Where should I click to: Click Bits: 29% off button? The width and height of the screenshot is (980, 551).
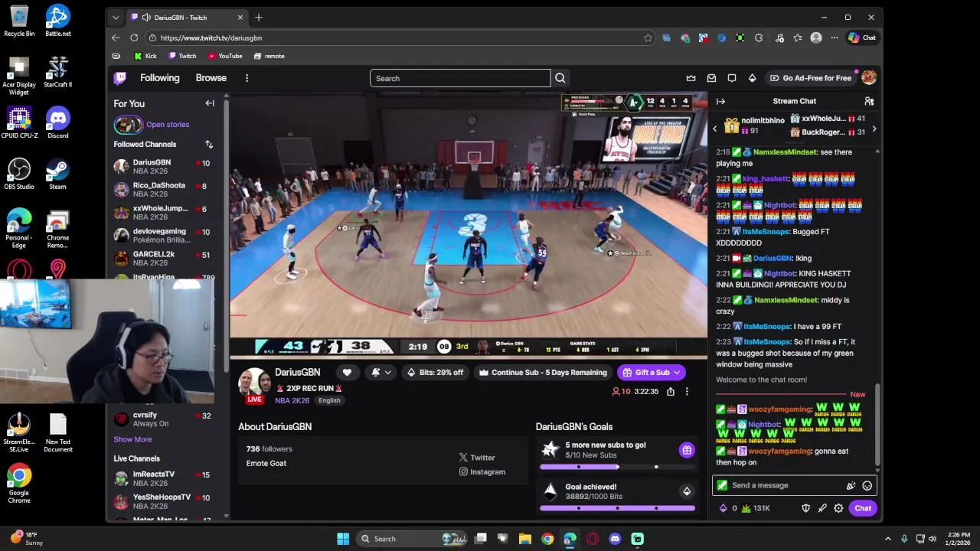[x=435, y=372]
